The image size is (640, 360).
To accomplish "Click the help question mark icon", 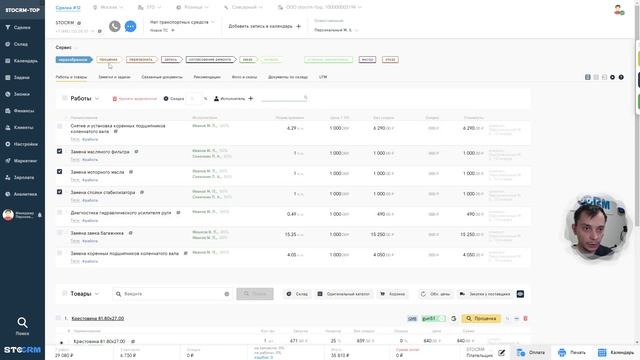I will click(621, 77).
